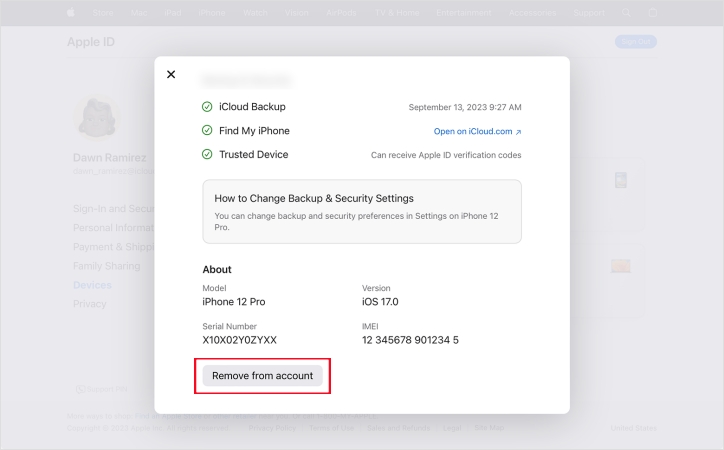This screenshot has width=724, height=450.
Task: Click Can receive Apple ID verification codes text
Action: point(446,155)
